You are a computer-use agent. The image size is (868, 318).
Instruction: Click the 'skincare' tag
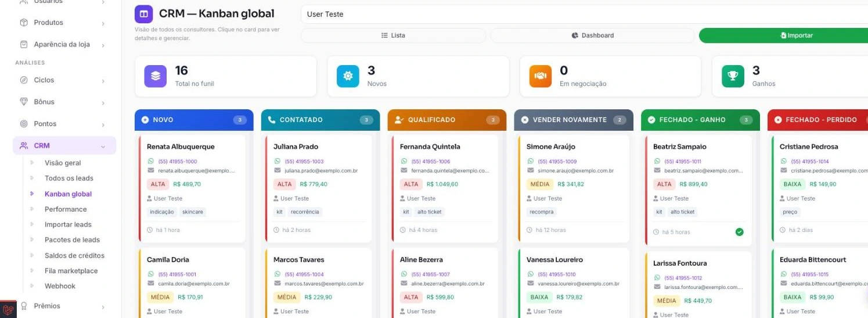point(193,212)
